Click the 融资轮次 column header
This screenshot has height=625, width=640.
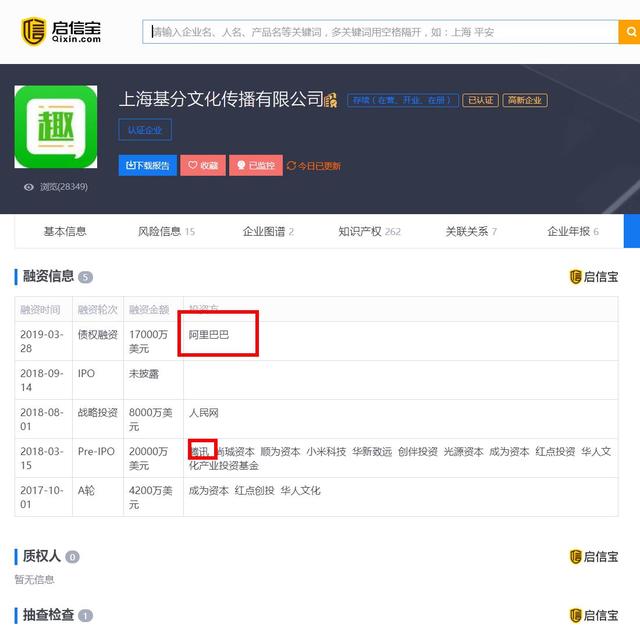(98, 309)
